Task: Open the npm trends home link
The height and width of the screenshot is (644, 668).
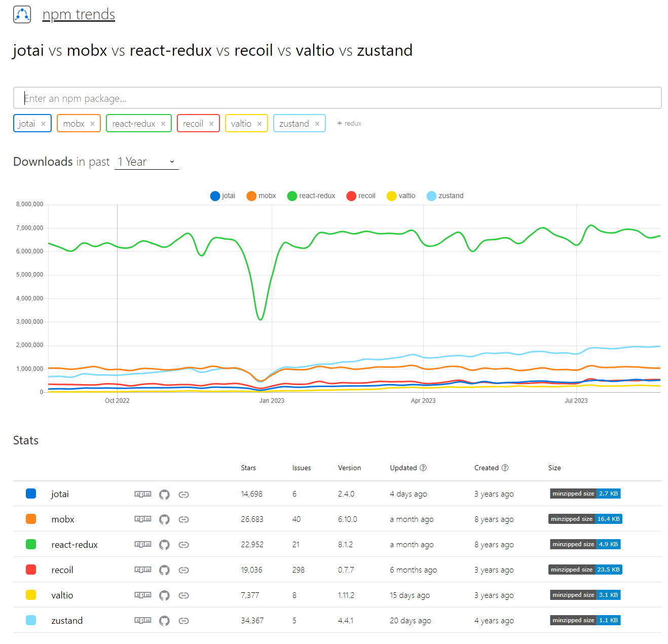Action: point(79,14)
